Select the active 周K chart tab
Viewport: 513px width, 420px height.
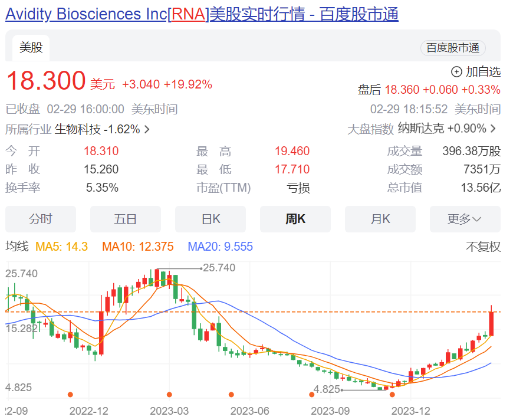tap(295, 219)
